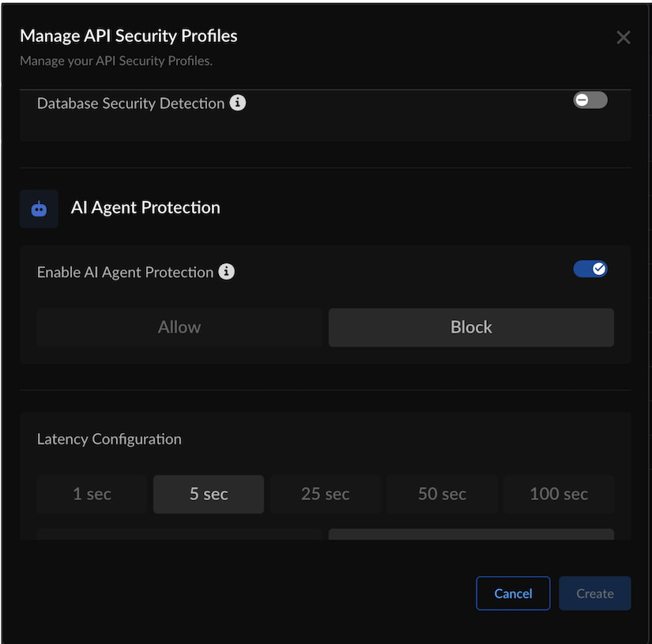Select the Allow option
This screenshot has width=652, height=644.
pos(179,327)
